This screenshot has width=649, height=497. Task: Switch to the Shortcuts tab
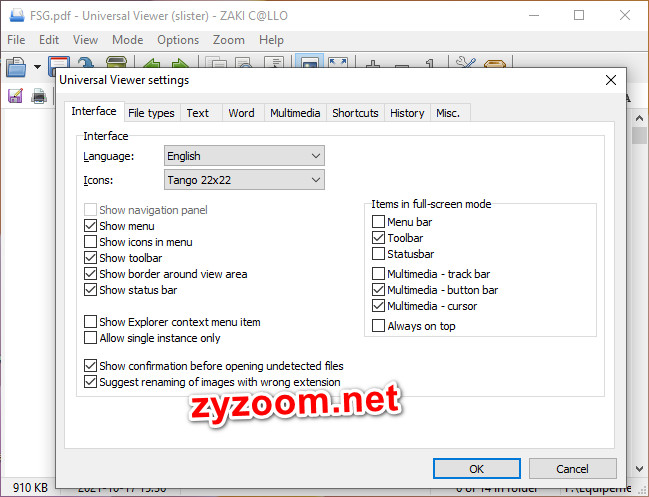(355, 113)
